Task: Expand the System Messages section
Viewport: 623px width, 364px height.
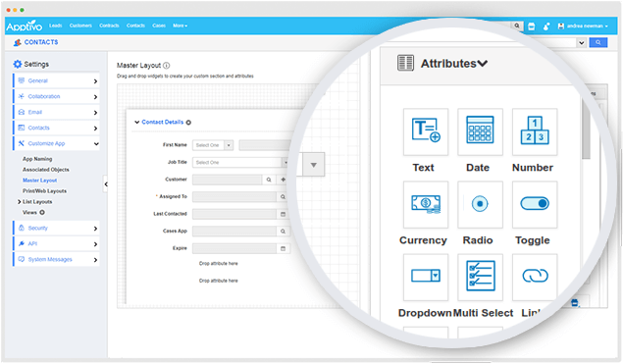Action: (x=56, y=259)
